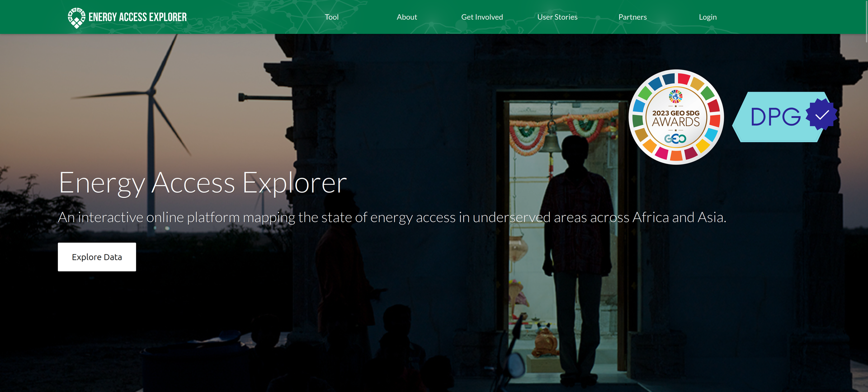Open the Tool menu item
The width and height of the screenshot is (868, 392).
click(x=331, y=17)
